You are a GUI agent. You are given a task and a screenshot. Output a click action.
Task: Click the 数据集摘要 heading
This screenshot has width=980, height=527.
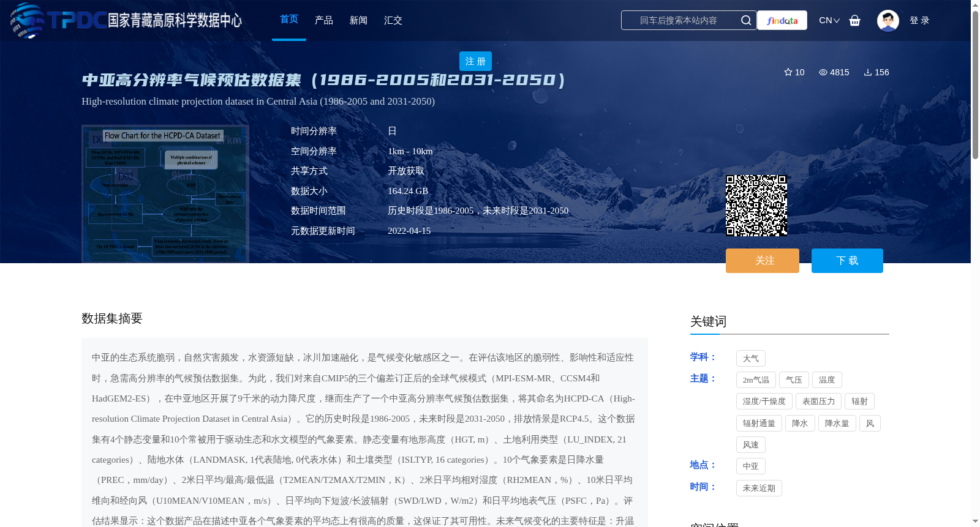pos(112,318)
